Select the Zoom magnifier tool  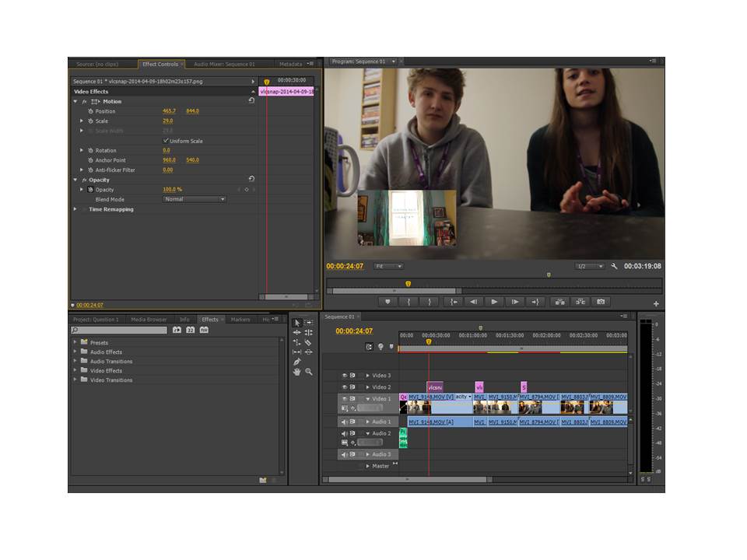point(309,372)
